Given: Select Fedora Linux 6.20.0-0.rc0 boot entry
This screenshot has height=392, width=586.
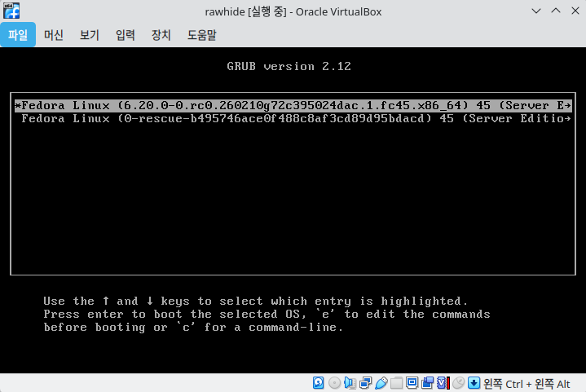Looking at the screenshot, I should [293, 105].
